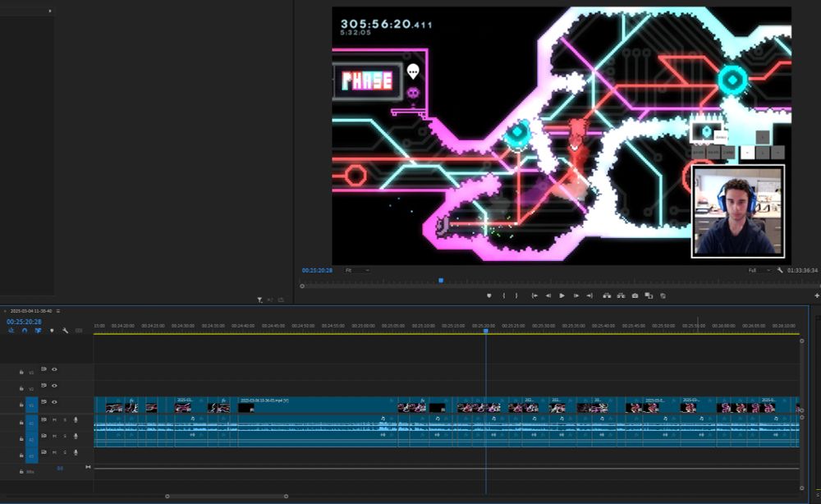Screen dimensions: 821x504
Task: Export frame with the camera icon
Action: click(x=635, y=296)
